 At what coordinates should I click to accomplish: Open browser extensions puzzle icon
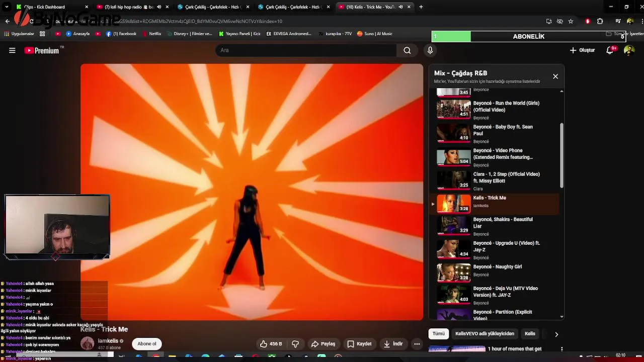(x=600, y=21)
